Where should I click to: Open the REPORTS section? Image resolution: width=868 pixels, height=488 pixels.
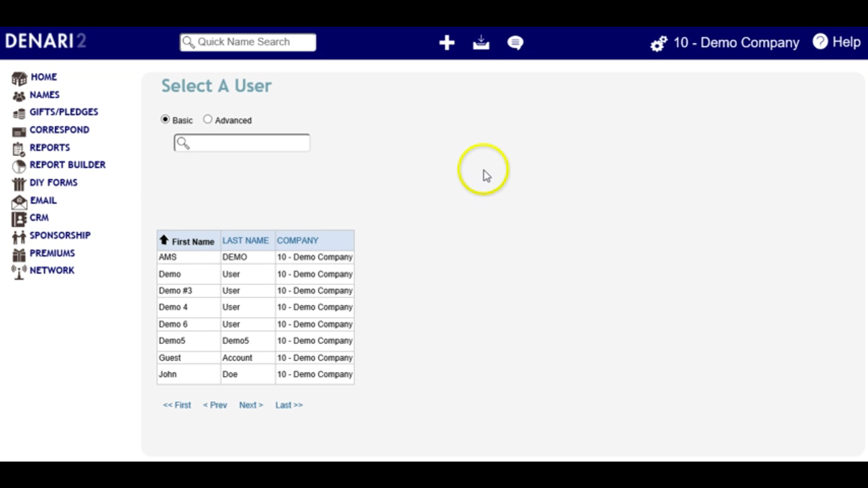point(50,148)
